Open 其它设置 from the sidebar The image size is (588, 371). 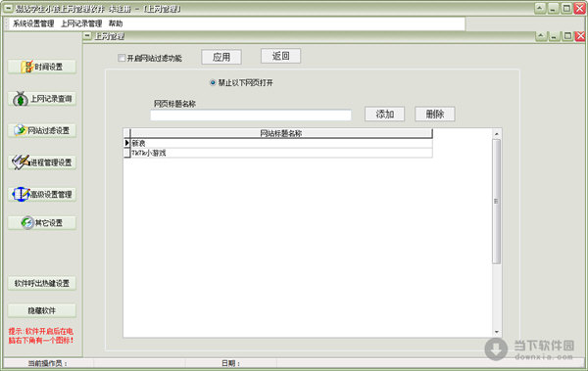[x=42, y=222]
